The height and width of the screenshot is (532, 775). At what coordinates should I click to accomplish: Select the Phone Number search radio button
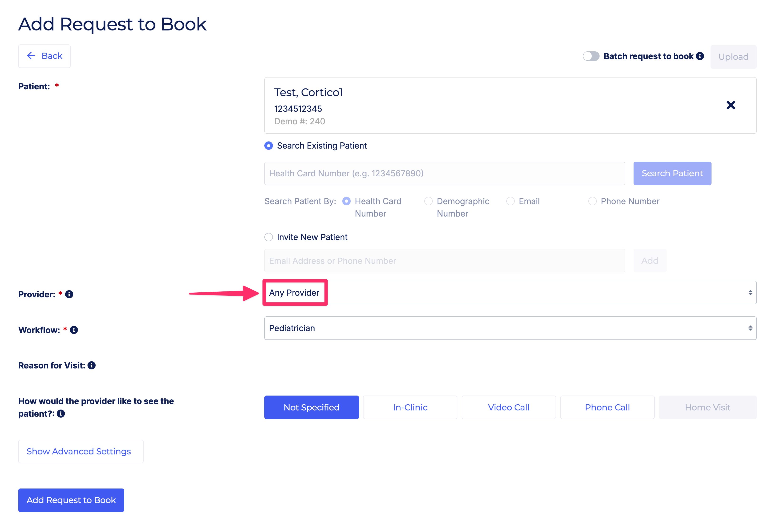click(x=592, y=201)
